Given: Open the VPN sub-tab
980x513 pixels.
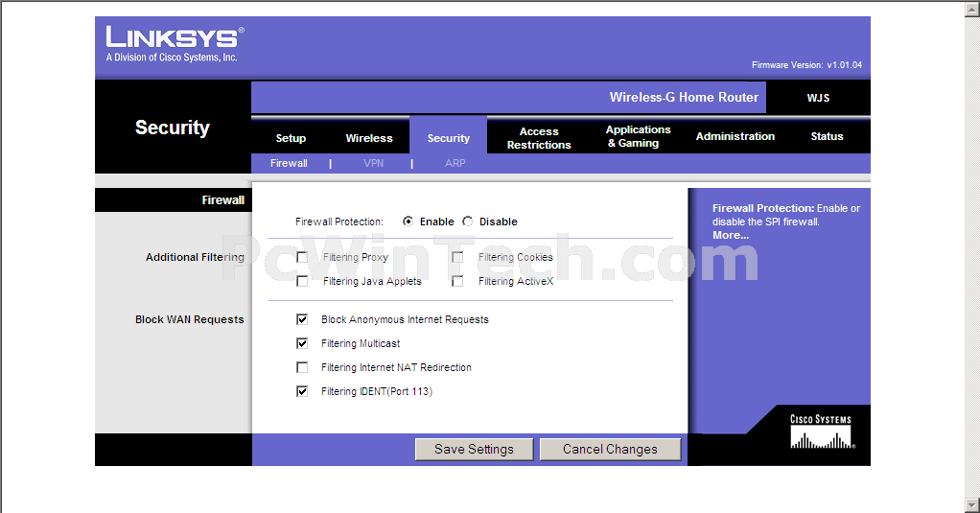Looking at the screenshot, I should (x=373, y=163).
